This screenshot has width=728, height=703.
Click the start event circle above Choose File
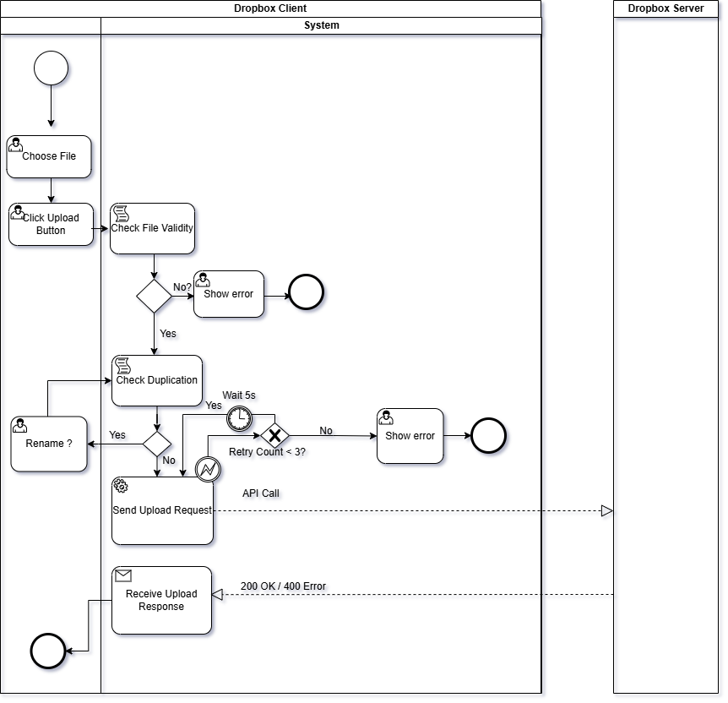pos(52,68)
